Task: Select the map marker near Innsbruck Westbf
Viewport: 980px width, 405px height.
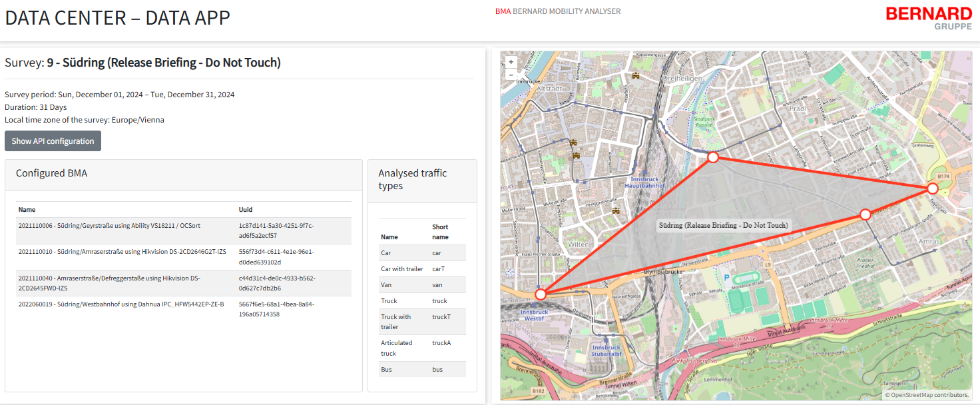Action: 541,294
